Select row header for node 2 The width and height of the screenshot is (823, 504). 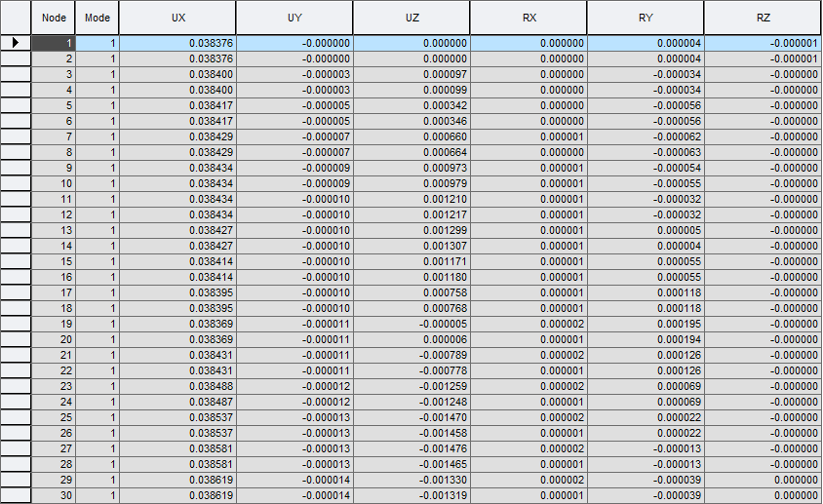16,58
